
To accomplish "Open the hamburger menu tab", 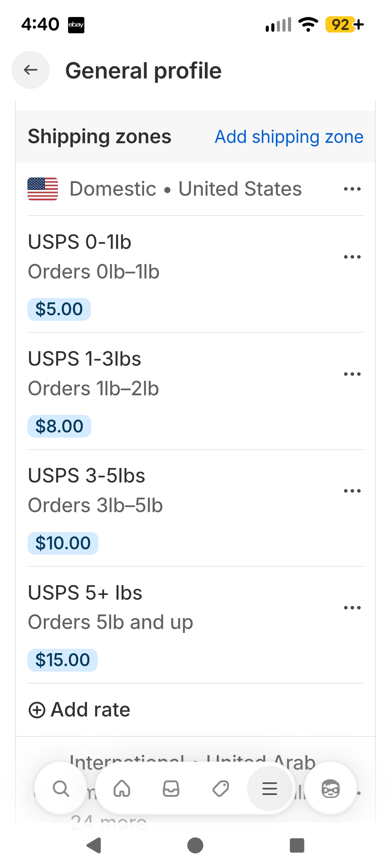I will click(270, 788).
